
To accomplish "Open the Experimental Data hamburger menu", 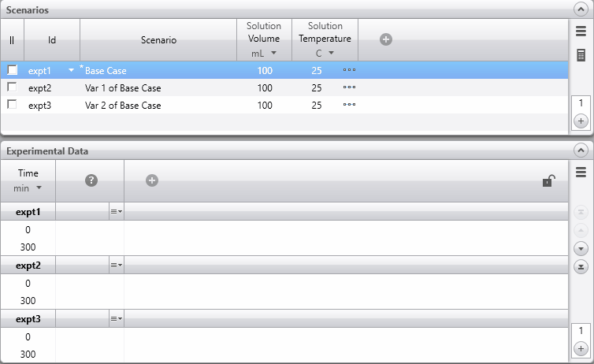I will (x=581, y=172).
